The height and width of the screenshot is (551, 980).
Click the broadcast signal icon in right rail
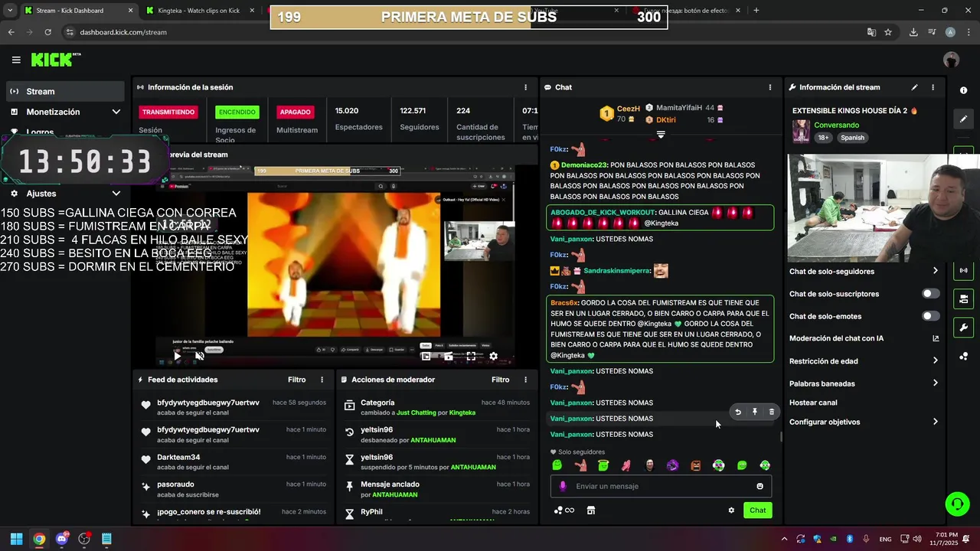pyautogui.click(x=963, y=270)
